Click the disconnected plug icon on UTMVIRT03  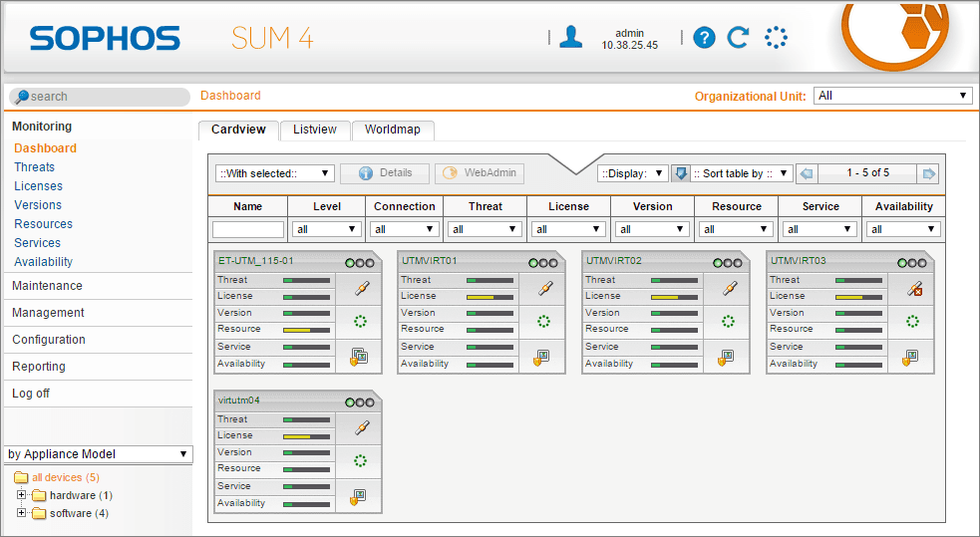[915, 289]
